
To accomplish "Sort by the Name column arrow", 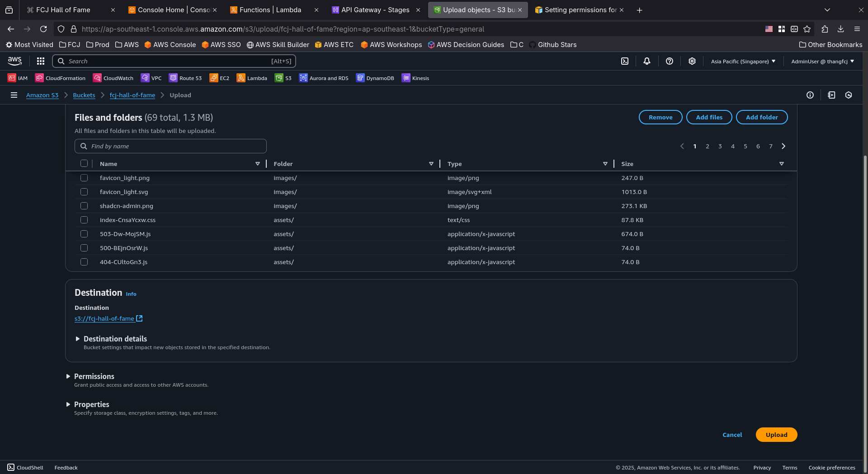I will pyautogui.click(x=258, y=164).
